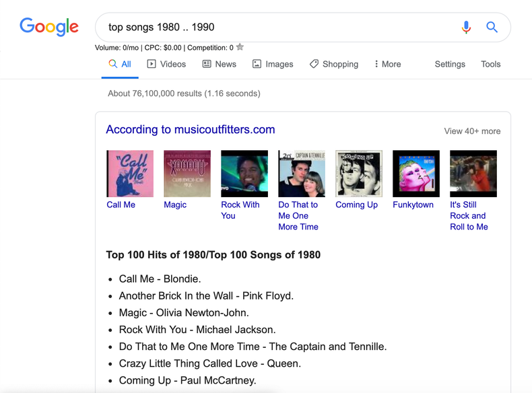
Task: Open the Settings menu
Action: pyautogui.click(x=450, y=64)
